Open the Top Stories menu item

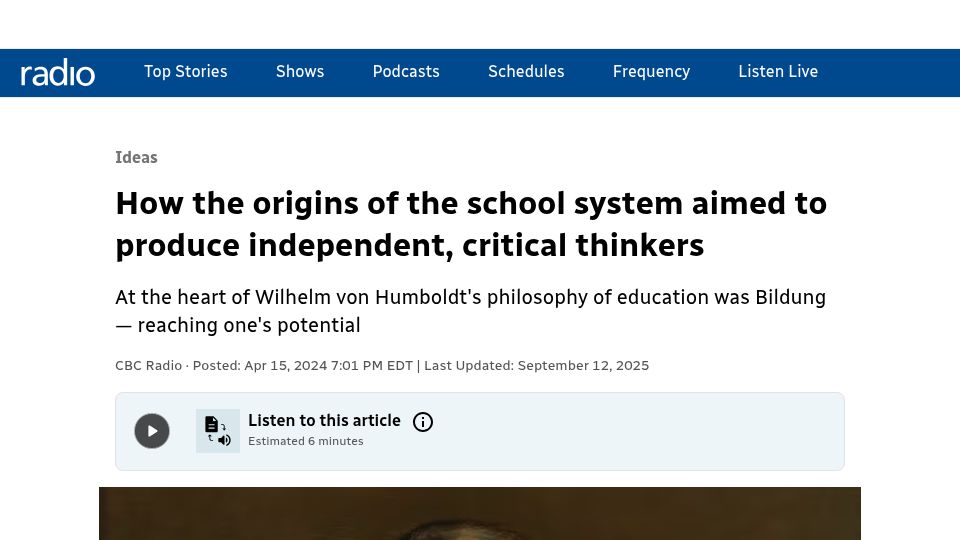tap(186, 72)
